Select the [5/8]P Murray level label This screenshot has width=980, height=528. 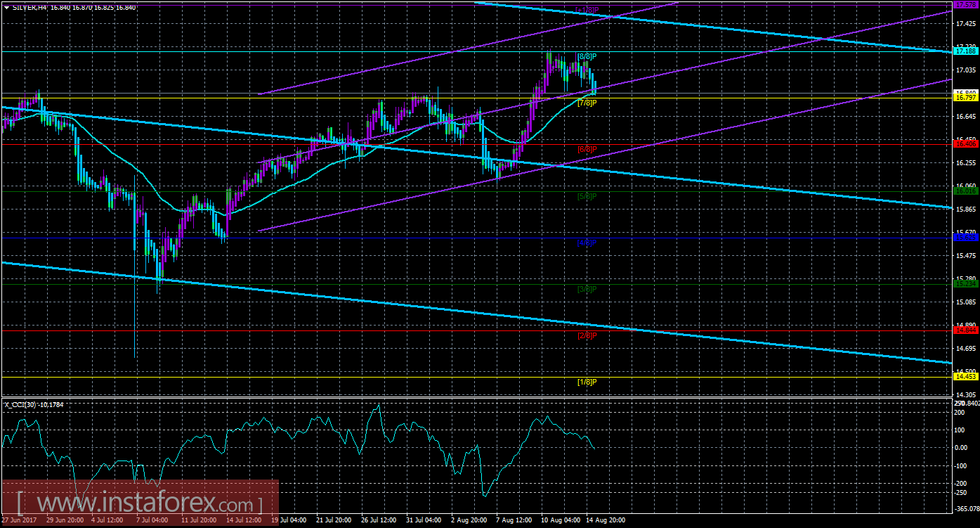pos(587,196)
